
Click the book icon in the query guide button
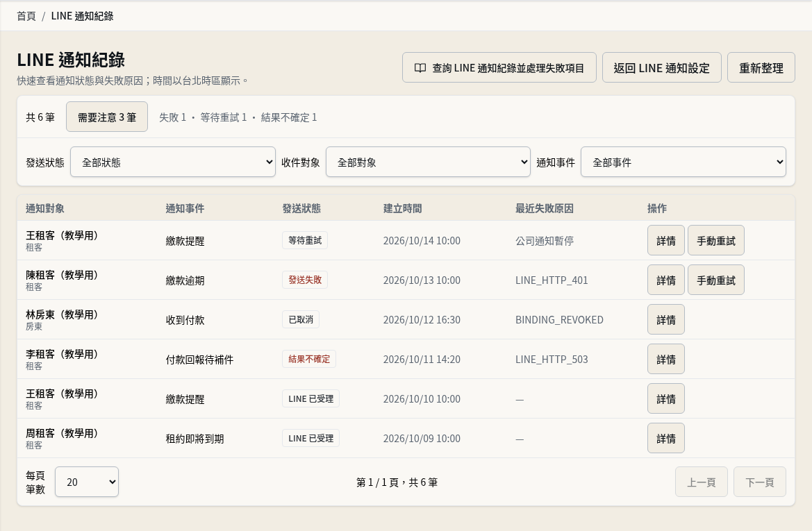point(420,68)
